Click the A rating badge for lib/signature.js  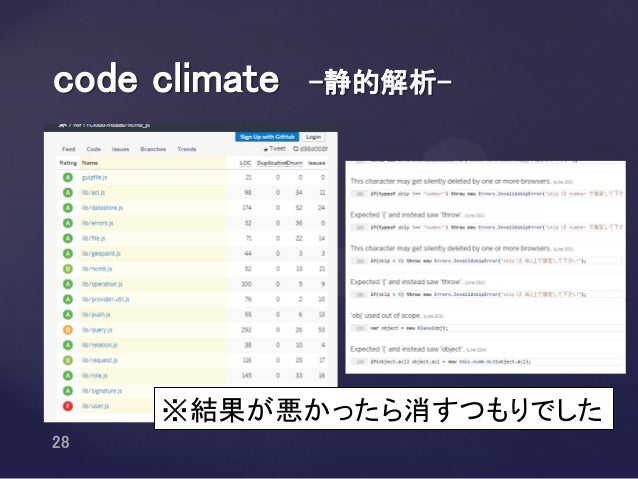click(68, 391)
